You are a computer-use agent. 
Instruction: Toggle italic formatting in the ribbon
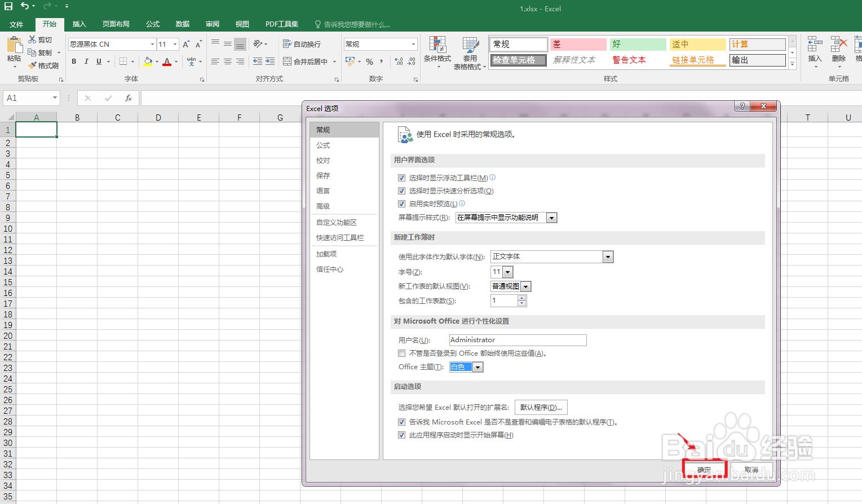[86, 61]
